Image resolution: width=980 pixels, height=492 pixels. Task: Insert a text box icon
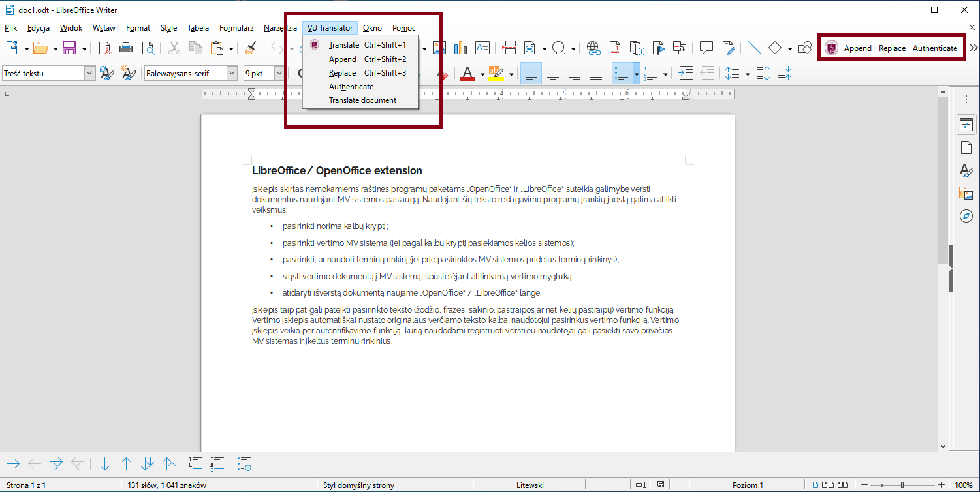tap(482, 48)
